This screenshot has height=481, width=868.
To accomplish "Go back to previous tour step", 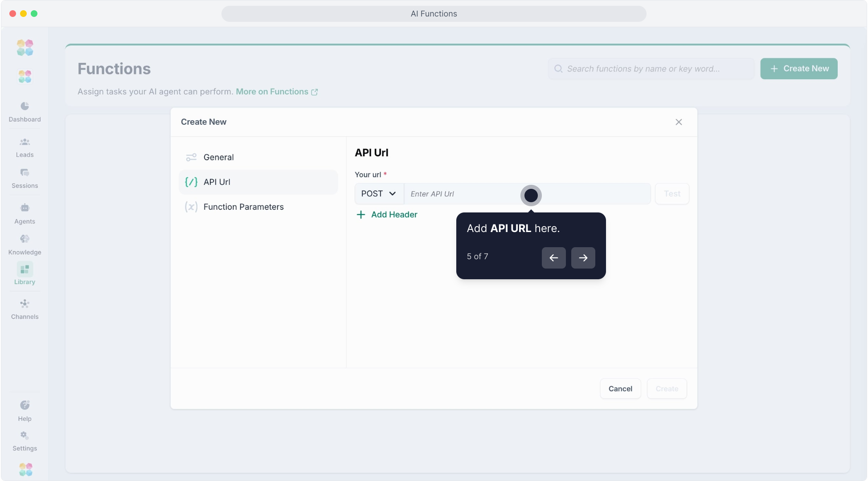I will pos(553,258).
